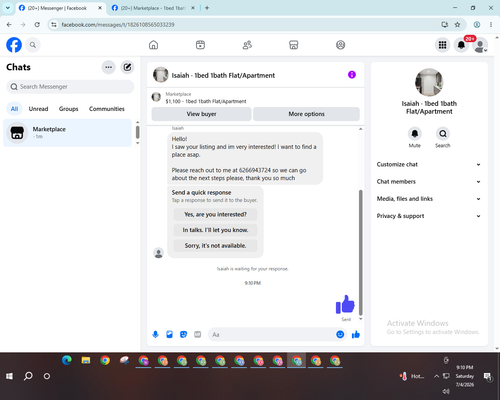Open the Facebook menu grid icon
This screenshot has width=500, height=400.
[x=442, y=45]
